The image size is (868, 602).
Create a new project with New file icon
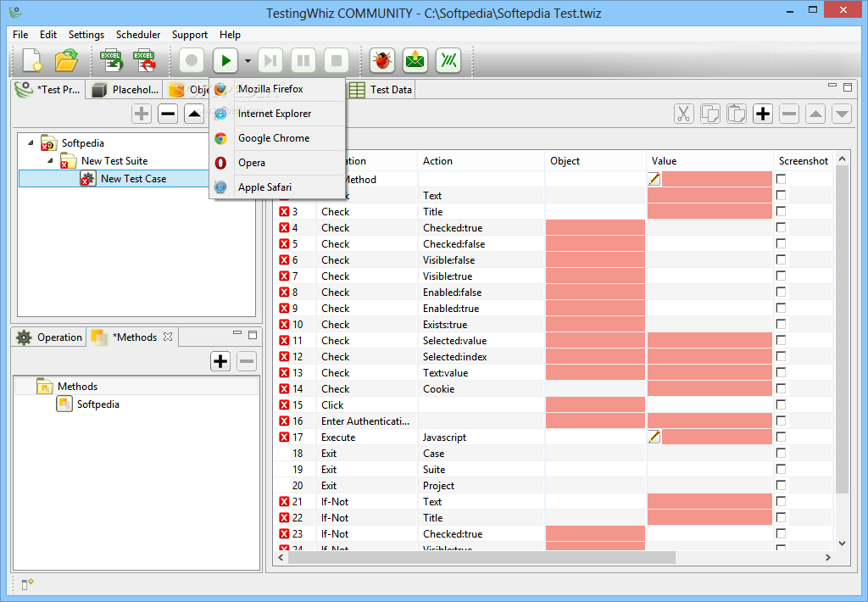[x=32, y=60]
